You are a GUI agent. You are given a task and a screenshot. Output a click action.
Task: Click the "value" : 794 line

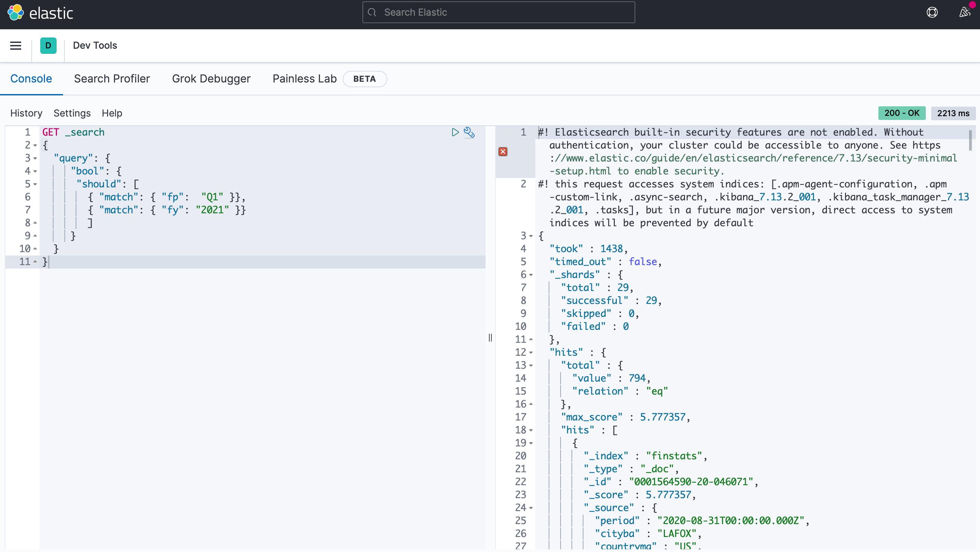611,378
